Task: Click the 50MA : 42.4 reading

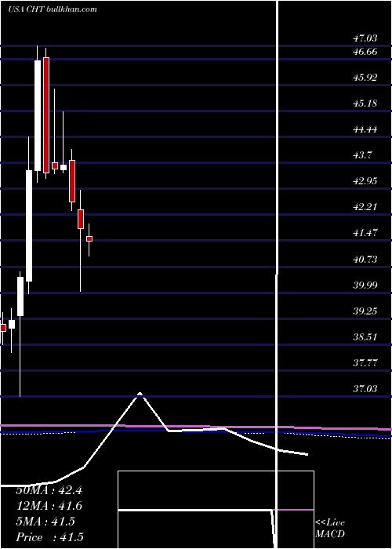Action: point(49,490)
